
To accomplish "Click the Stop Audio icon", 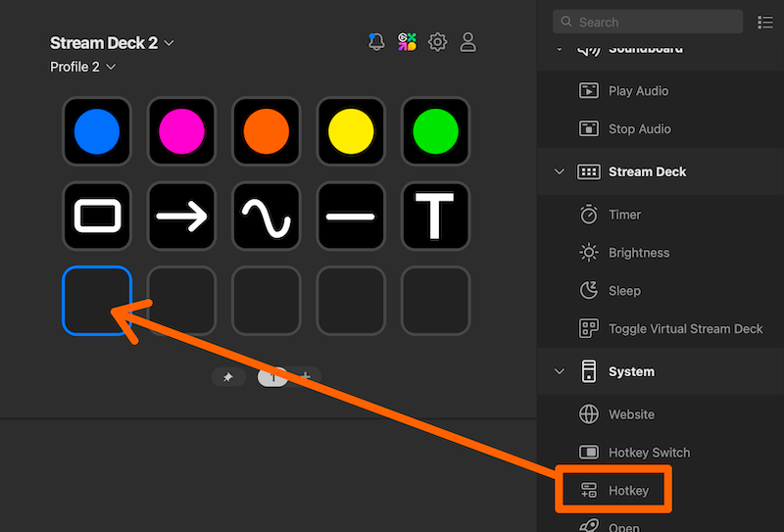I will pyautogui.click(x=589, y=128).
